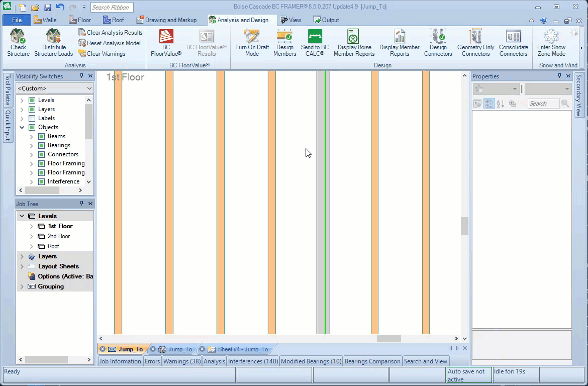The height and width of the screenshot is (386, 588).
Task: Switch to the Output ribbon tab
Action: [326, 20]
